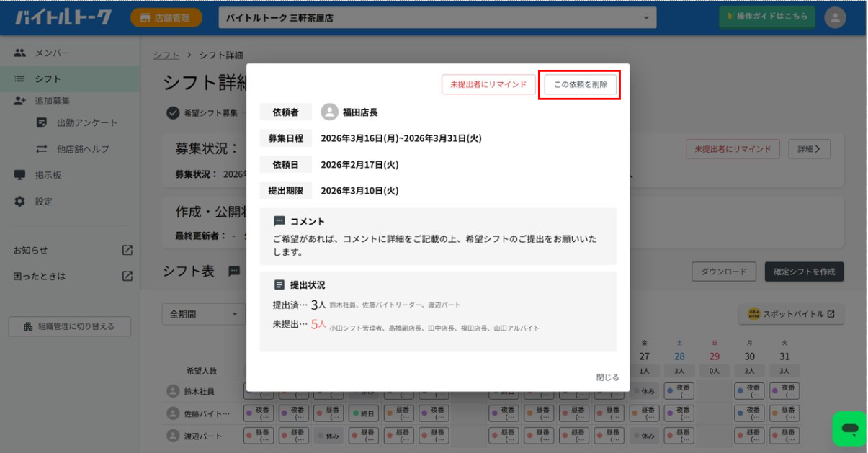Click external link icon beside お知らせ
Image resolution: width=868 pixels, height=453 pixels.
[127, 250]
